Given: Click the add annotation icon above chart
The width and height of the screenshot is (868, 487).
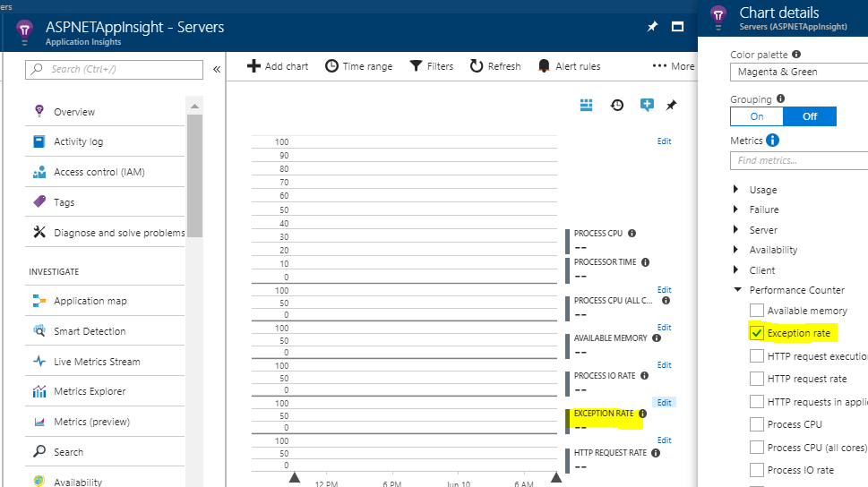Looking at the screenshot, I should pyautogui.click(x=647, y=105).
